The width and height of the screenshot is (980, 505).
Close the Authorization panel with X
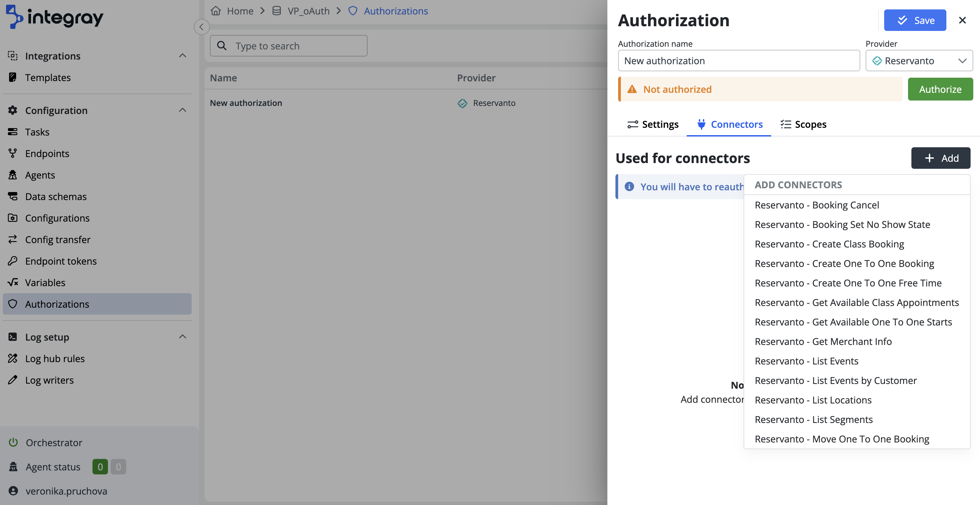pos(962,20)
